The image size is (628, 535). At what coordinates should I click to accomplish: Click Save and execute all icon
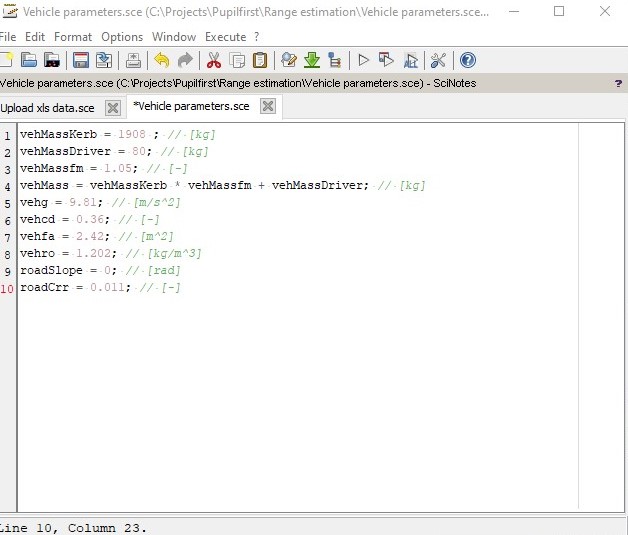click(410, 60)
